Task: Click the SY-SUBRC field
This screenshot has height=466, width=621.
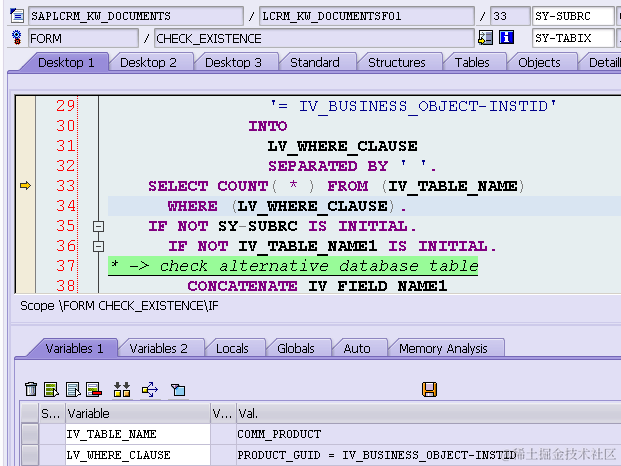Action: coord(573,16)
